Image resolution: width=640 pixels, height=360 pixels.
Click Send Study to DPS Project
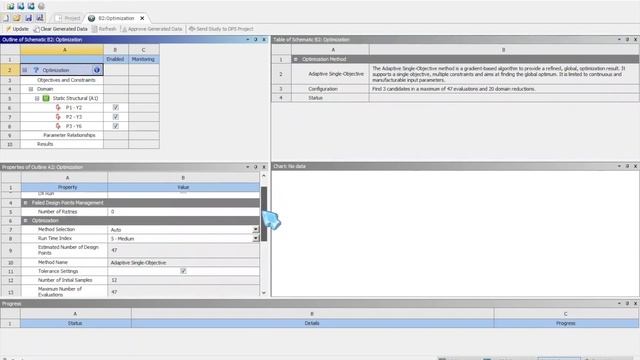[221, 29]
